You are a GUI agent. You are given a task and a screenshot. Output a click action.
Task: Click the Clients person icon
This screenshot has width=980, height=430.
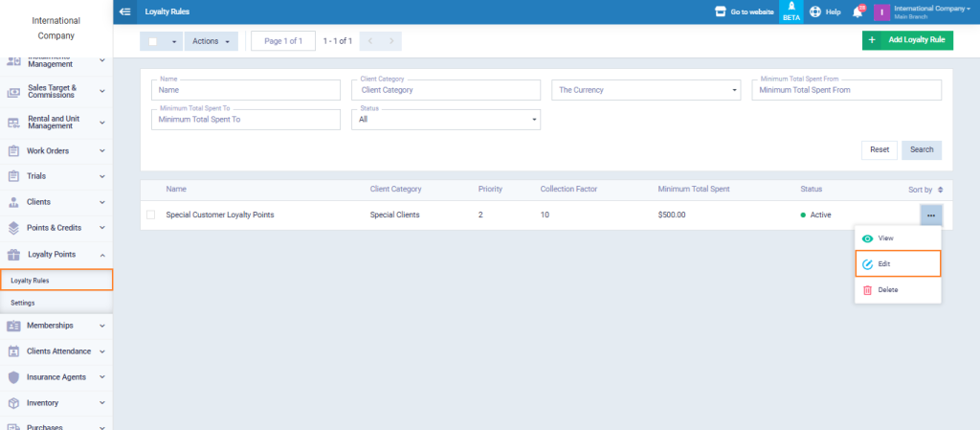pyautogui.click(x=13, y=202)
